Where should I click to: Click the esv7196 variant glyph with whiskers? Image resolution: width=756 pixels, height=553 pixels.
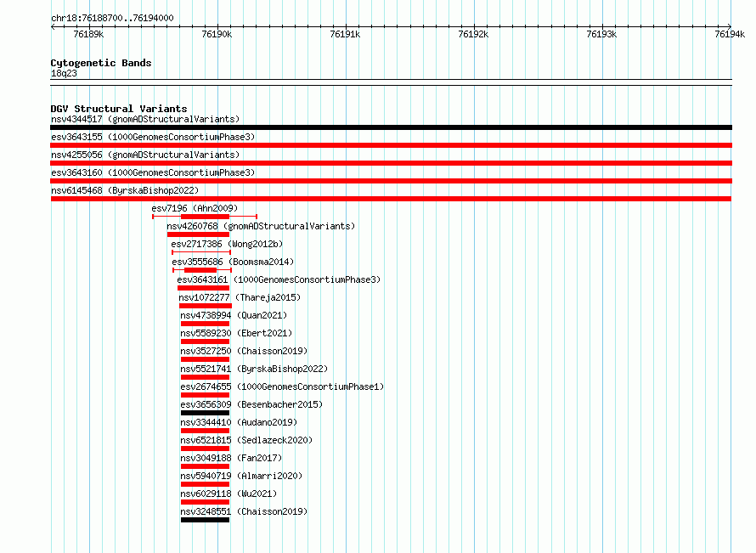click(205, 217)
